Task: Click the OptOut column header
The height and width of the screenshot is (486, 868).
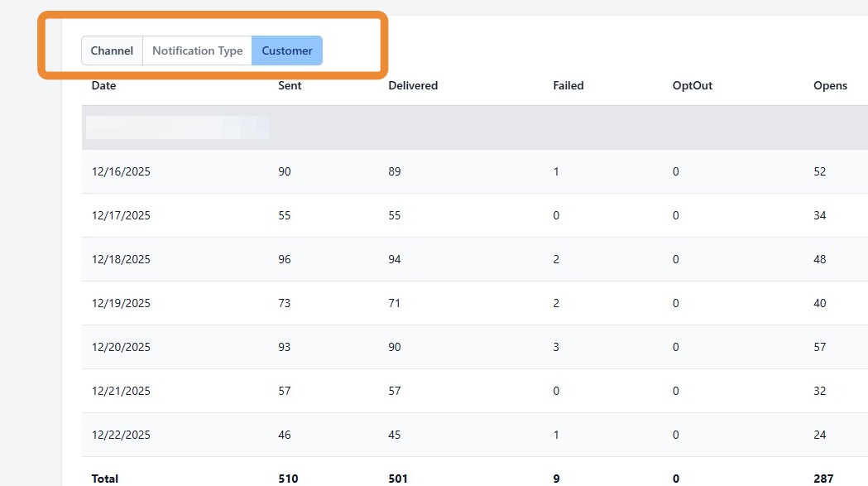Action: tap(693, 85)
